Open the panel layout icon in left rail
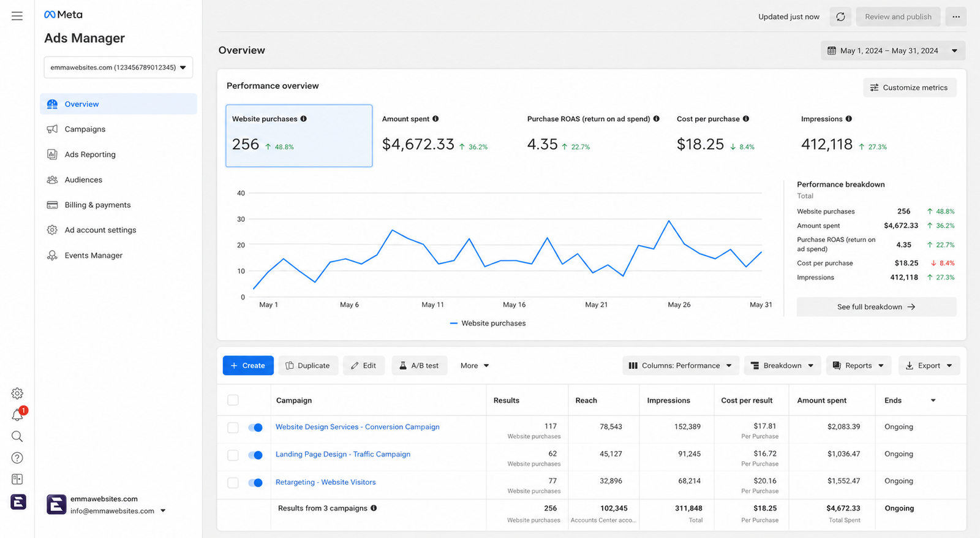Image resolution: width=980 pixels, height=538 pixels. coord(17,479)
